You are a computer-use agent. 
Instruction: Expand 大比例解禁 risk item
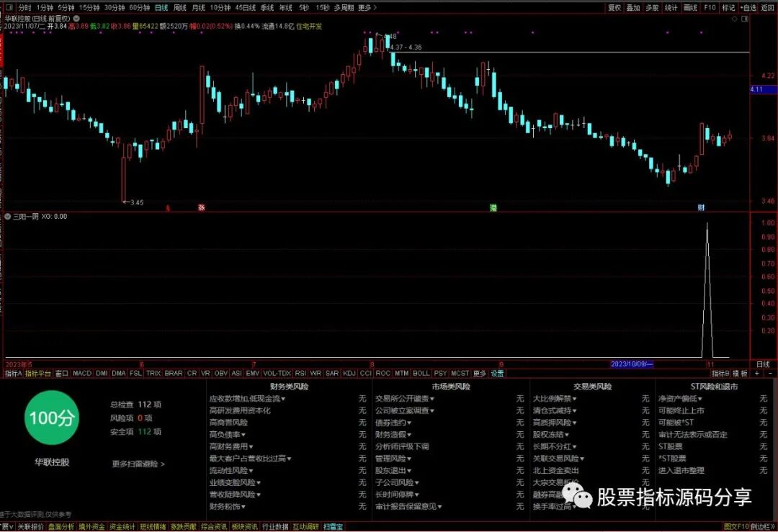[555, 399]
